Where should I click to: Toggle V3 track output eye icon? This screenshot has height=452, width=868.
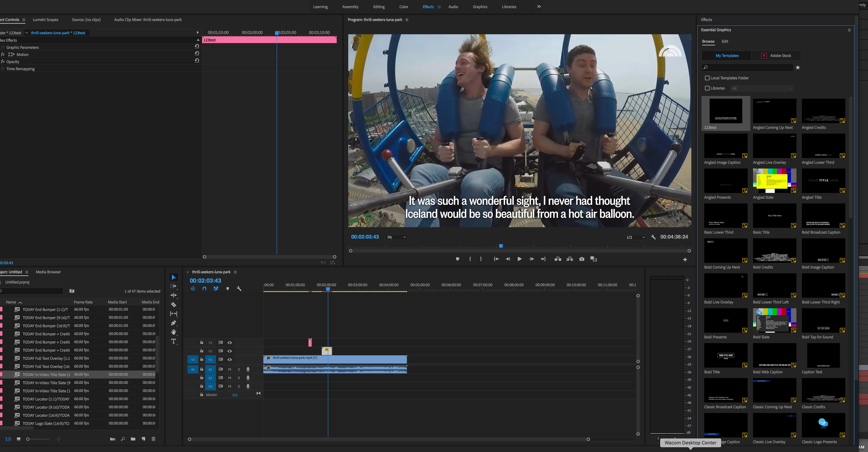pos(230,342)
